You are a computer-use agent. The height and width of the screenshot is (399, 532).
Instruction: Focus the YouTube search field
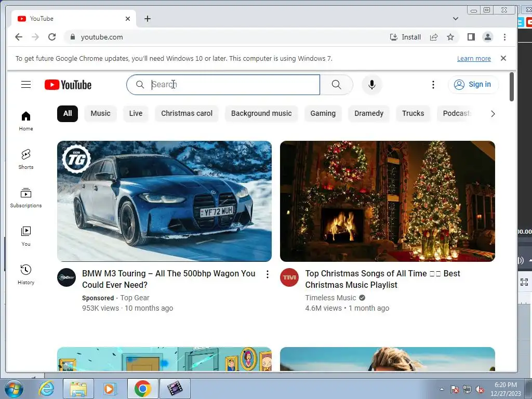pyautogui.click(x=223, y=85)
